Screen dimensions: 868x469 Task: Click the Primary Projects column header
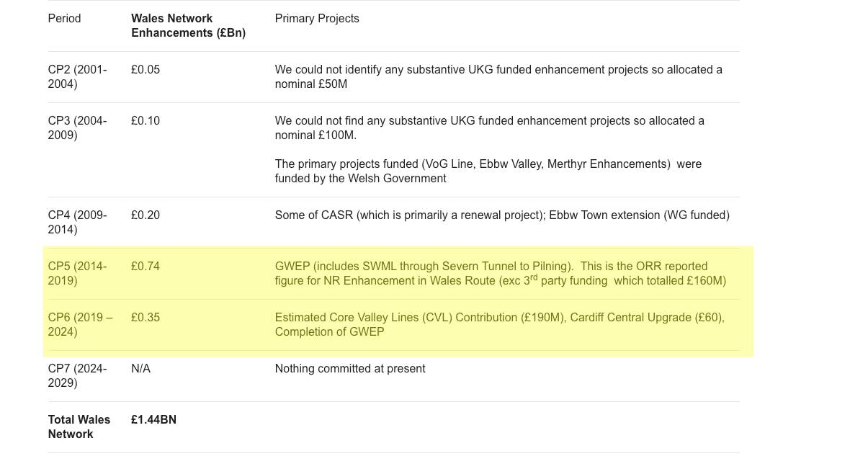(x=317, y=19)
